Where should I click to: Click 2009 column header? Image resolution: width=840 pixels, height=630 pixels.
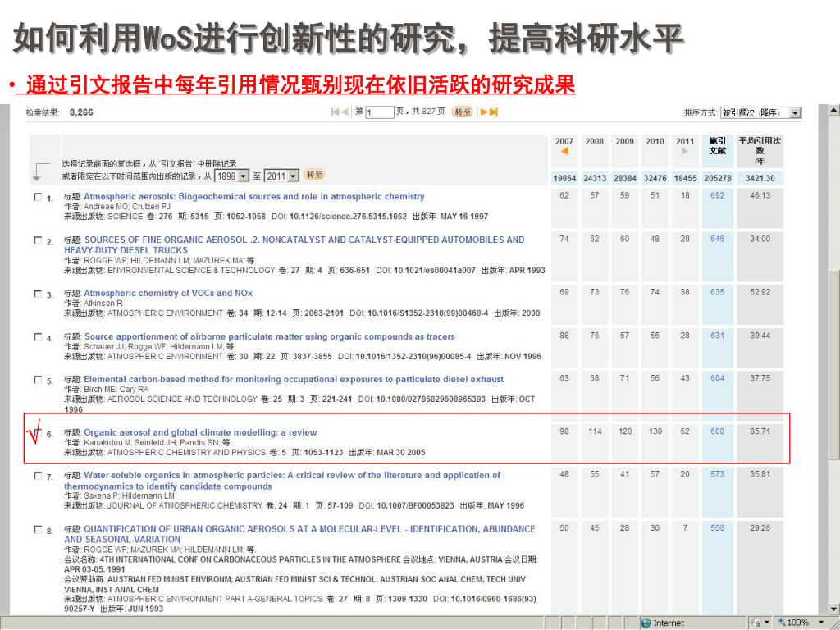pos(624,141)
